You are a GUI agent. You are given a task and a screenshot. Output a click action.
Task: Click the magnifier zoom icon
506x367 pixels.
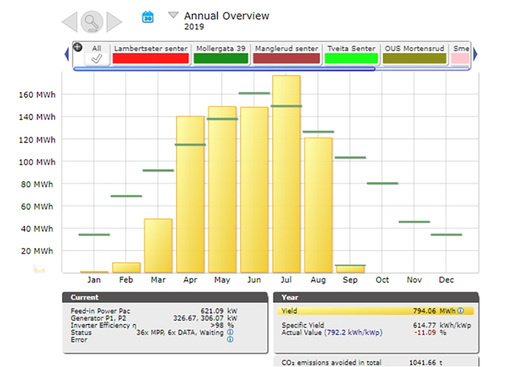(92, 22)
